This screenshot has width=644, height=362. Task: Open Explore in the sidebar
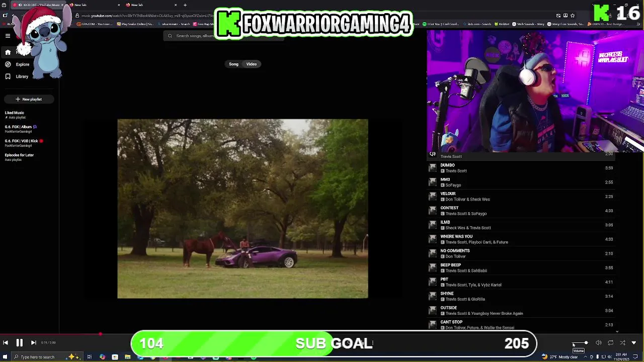tap(17, 64)
